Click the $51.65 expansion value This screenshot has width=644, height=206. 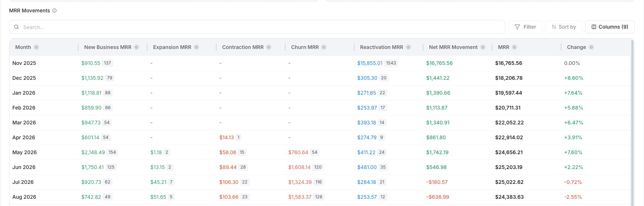[x=158, y=197]
